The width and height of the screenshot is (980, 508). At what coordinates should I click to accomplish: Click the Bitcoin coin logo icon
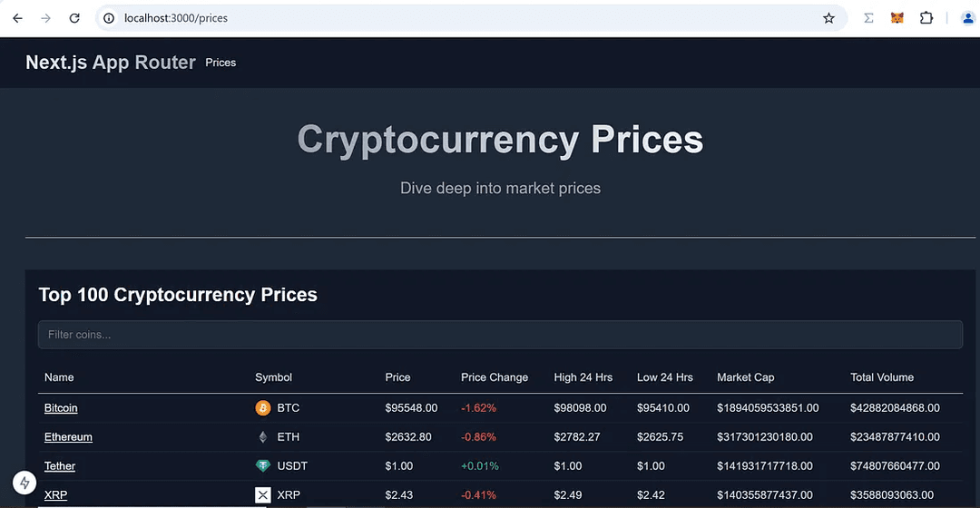[263, 408]
